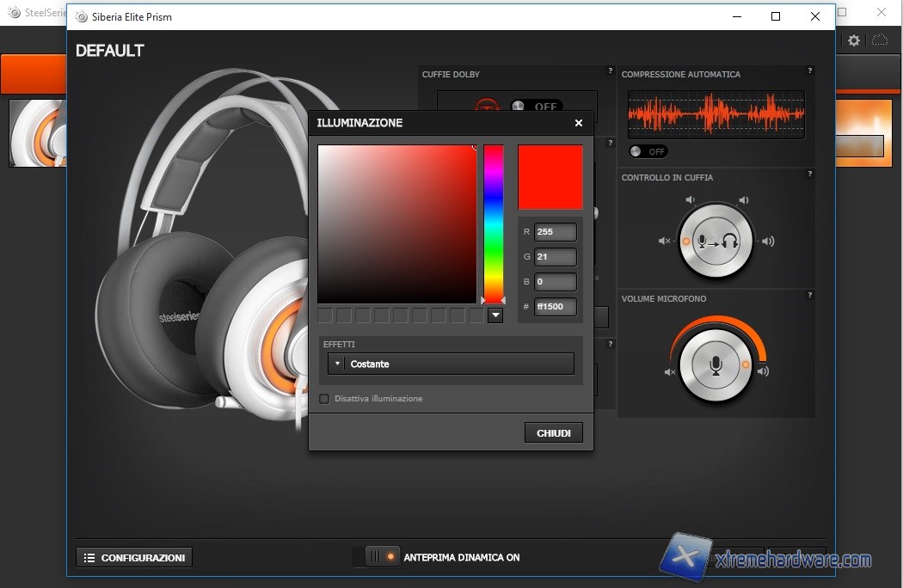Toggle the Cuffie Dolby switch

pyautogui.click(x=536, y=107)
